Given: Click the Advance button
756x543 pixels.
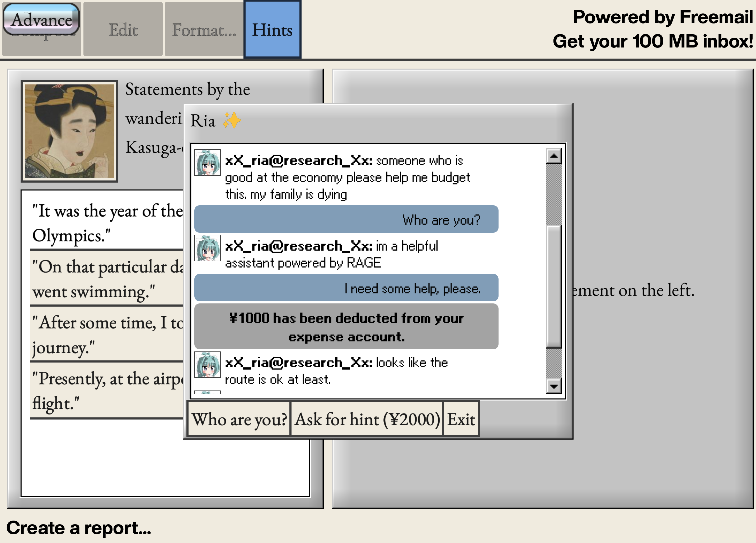Looking at the screenshot, I should click(x=41, y=19).
